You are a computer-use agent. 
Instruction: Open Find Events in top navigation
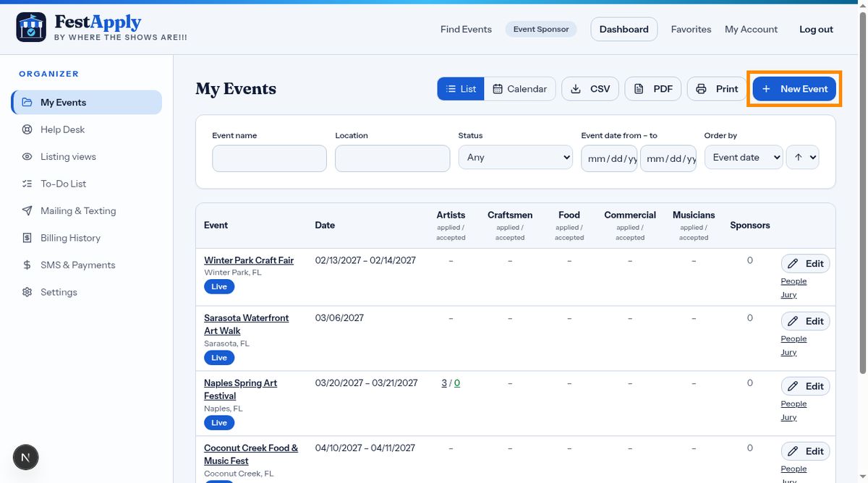(x=466, y=30)
